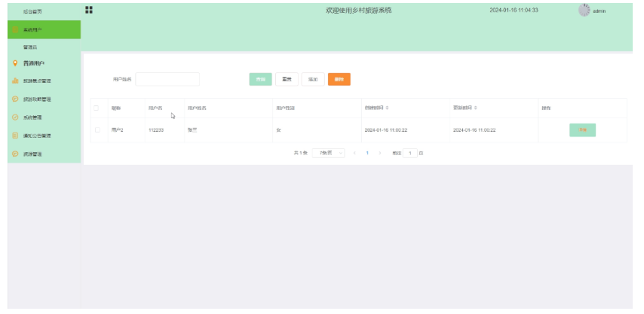644x314 pixels.
Task: Click the 用户2 nickname cell
Action: click(x=127, y=130)
